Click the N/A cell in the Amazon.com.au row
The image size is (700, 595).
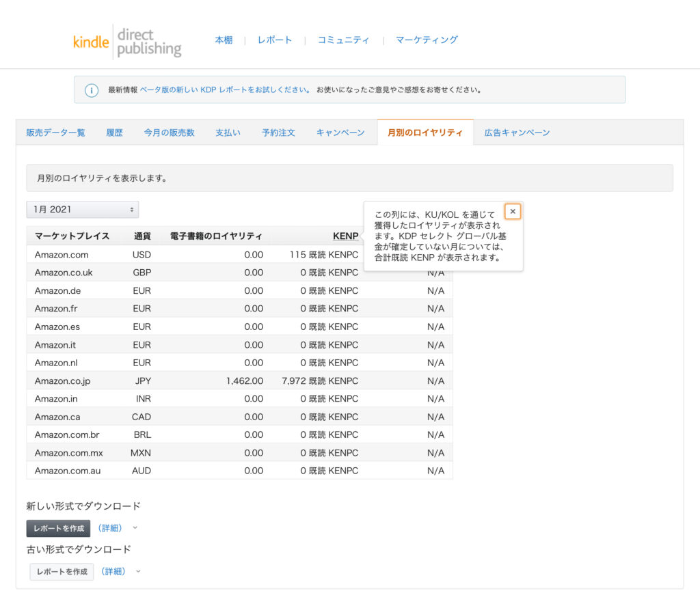pyautogui.click(x=435, y=471)
